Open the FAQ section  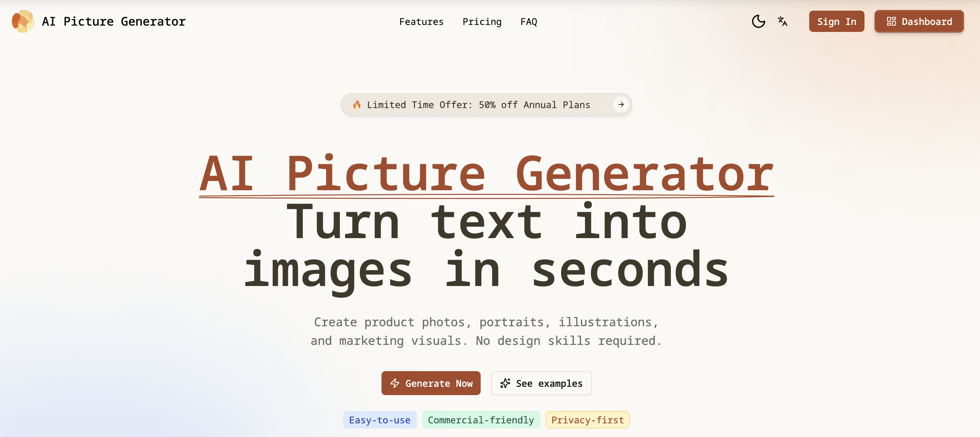tap(529, 22)
